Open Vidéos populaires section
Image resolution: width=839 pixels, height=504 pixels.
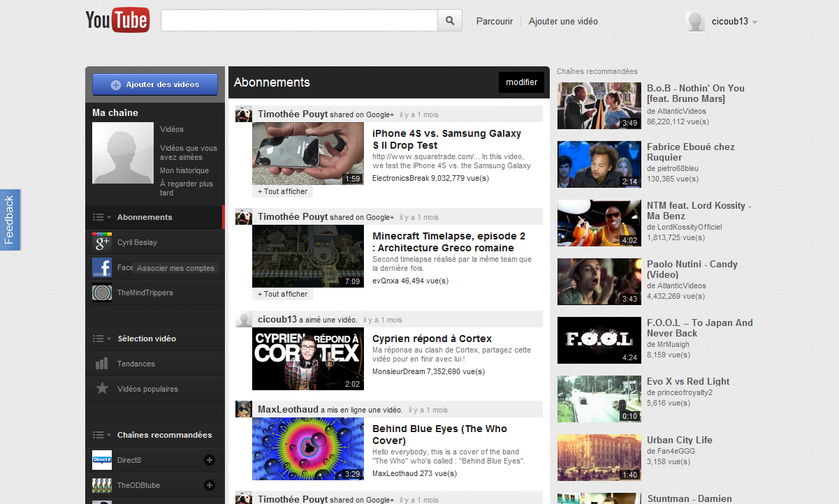tap(147, 389)
